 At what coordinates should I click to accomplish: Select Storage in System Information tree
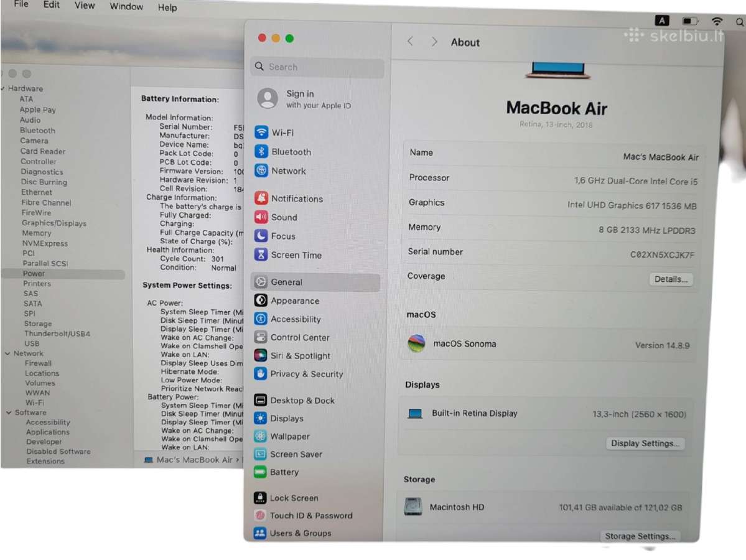click(x=37, y=324)
